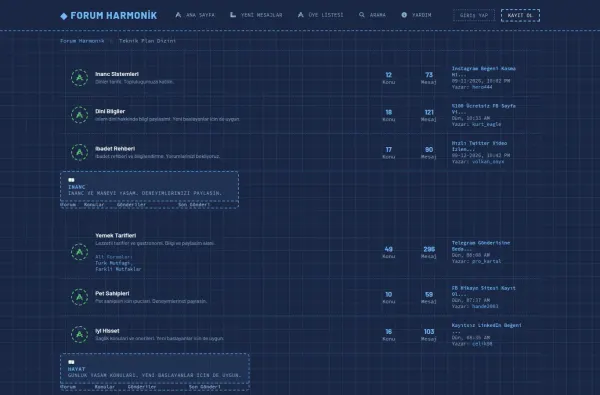
Task: Open the Ana Sayfa menu label
Action: [201, 15]
